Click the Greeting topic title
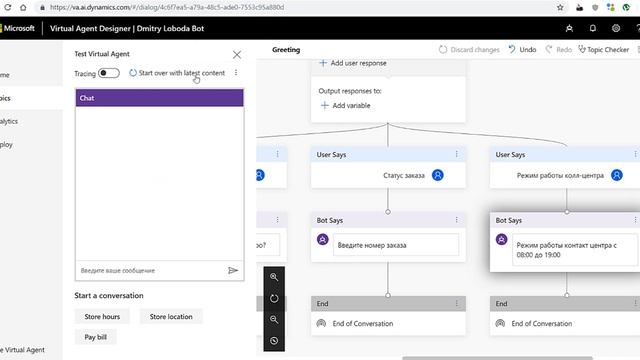The height and width of the screenshot is (360, 640). pos(286,50)
